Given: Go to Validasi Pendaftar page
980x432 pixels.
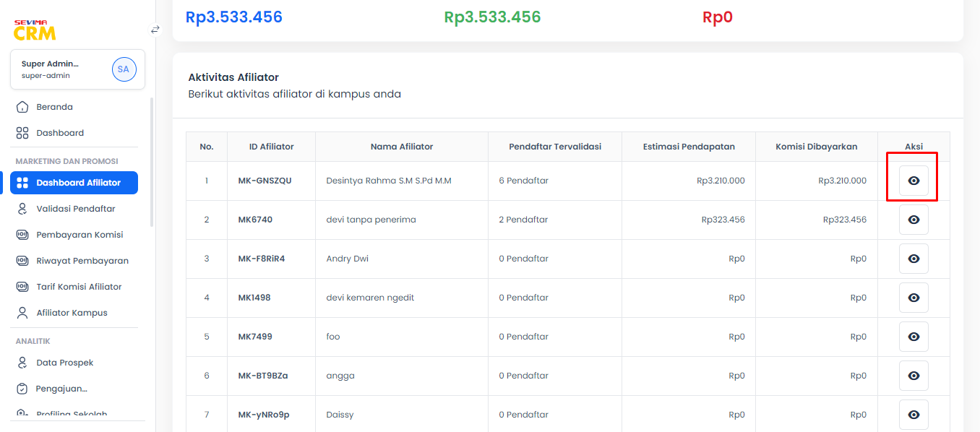Looking at the screenshot, I should tap(74, 209).
